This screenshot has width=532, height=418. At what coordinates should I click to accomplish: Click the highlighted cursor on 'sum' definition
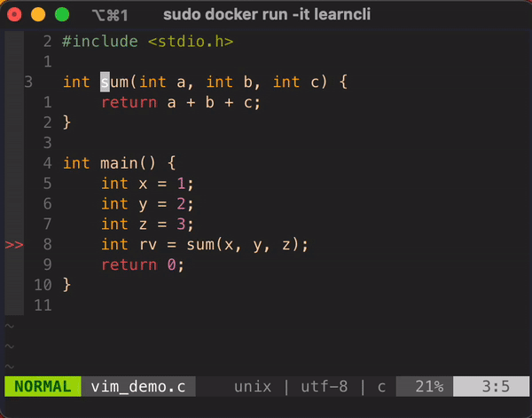pos(105,82)
